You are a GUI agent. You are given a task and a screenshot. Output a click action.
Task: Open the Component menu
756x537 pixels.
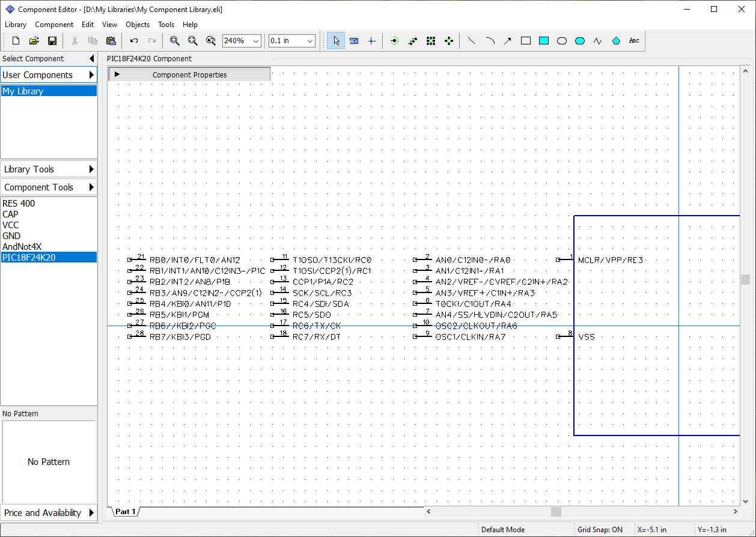pos(54,25)
